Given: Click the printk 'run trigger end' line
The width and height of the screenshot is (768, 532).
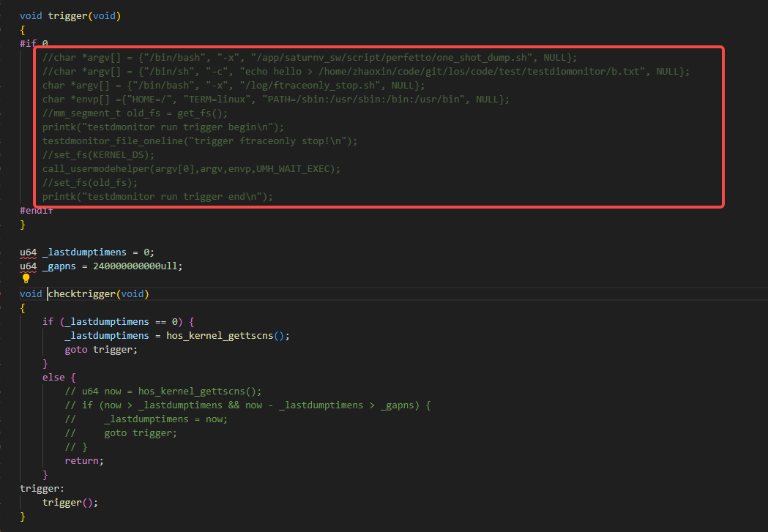Looking at the screenshot, I should click(x=157, y=197).
